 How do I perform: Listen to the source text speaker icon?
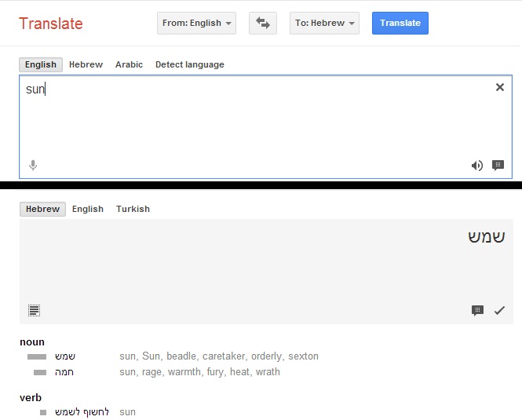pyautogui.click(x=476, y=165)
